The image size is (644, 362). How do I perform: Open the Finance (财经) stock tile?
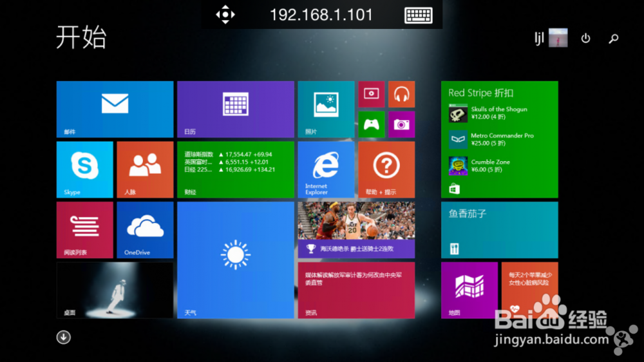[x=236, y=169]
